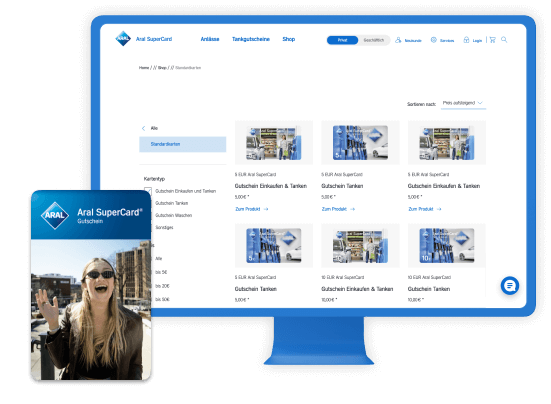Click the Services gear icon

click(434, 40)
